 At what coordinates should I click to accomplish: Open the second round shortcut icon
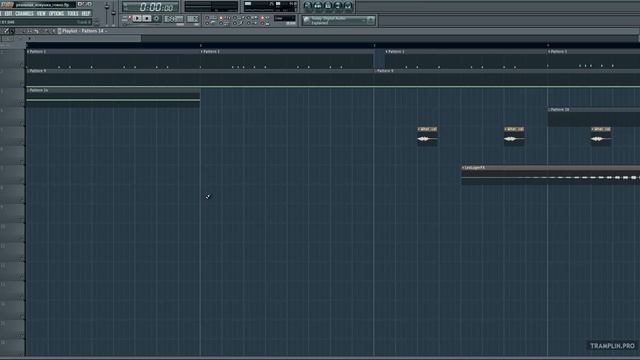pos(318,5)
